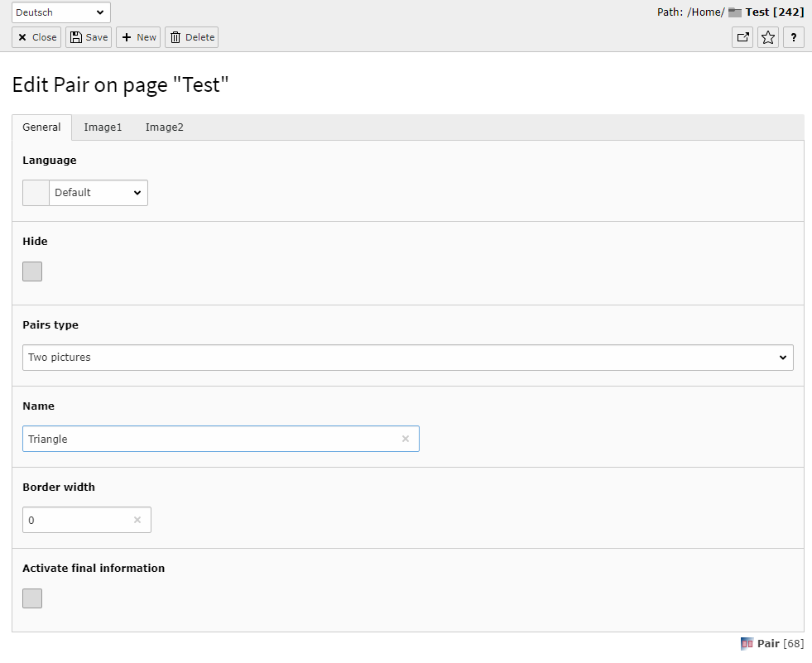Clear the Border width value with X icon

[137, 520]
